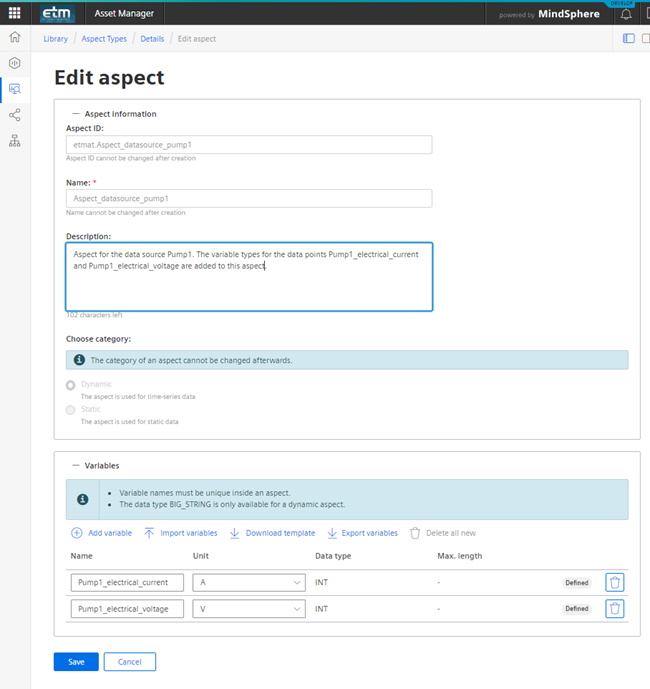Delete the Pump1_electrical_voltage variable
This screenshot has height=689, width=650.
tap(615, 608)
